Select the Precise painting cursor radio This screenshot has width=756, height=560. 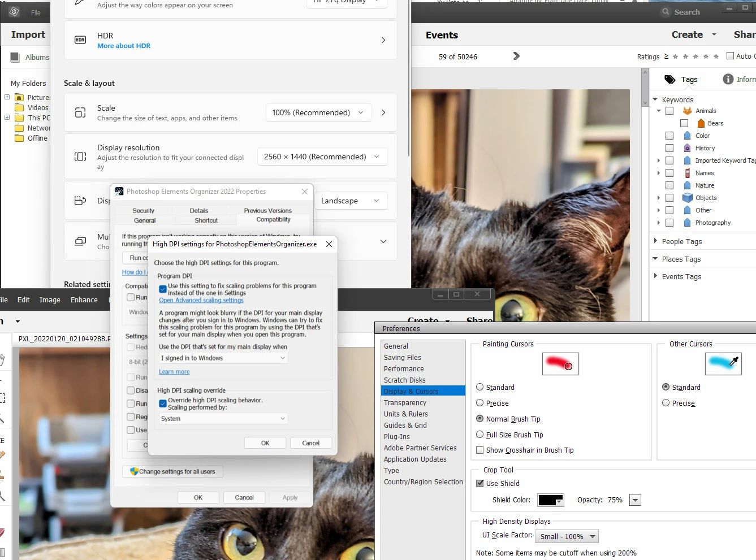(480, 403)
